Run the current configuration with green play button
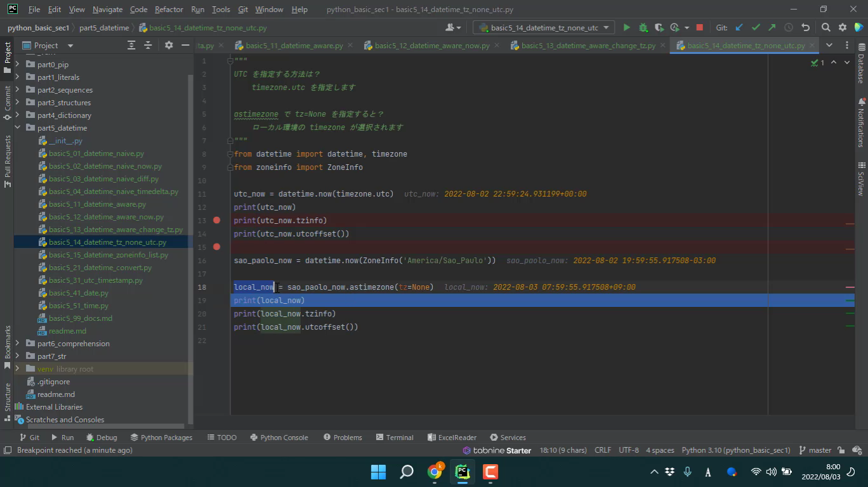The width and height of the screenshot is (868, 487). pyautogui.click(x=627, y=27)
